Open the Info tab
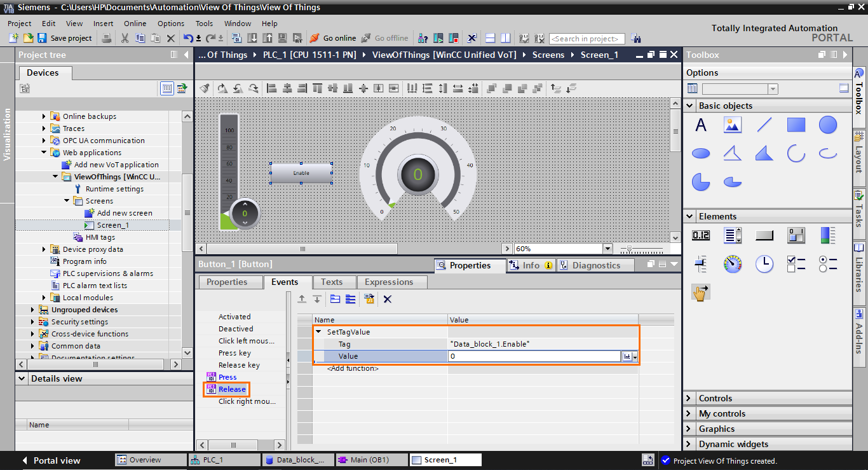Viewport: 868px width, 470px height. [531, 265]
